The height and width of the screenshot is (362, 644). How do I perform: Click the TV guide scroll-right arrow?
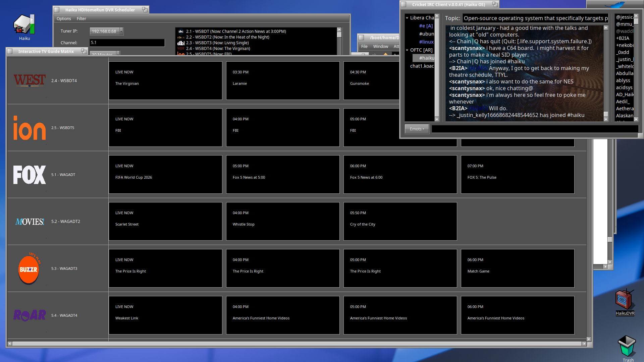click(584, 344)
